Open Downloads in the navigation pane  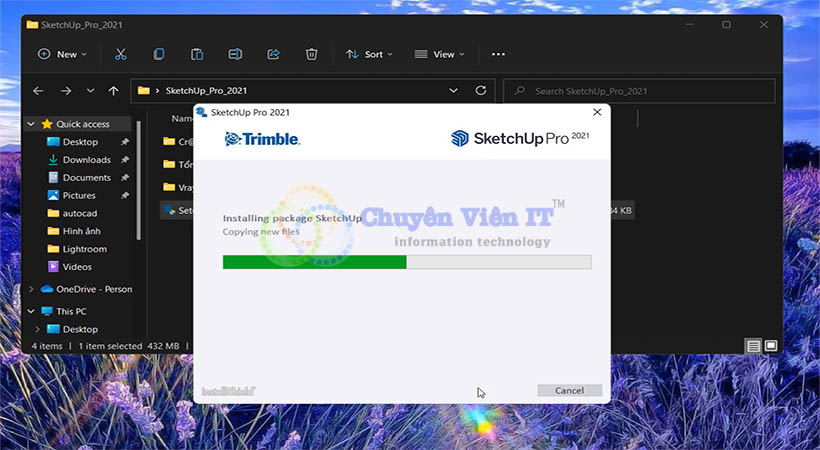(x=87, y=160)
